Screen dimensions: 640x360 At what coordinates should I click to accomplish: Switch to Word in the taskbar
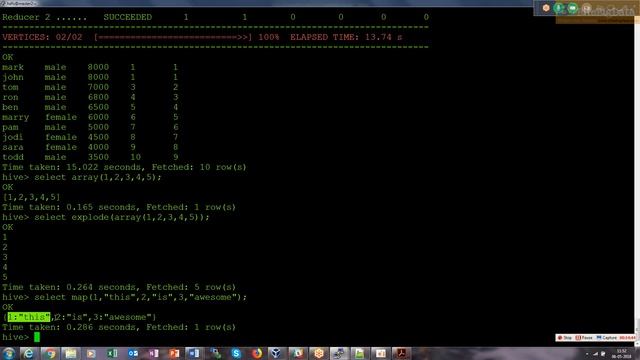click(195, 353)
